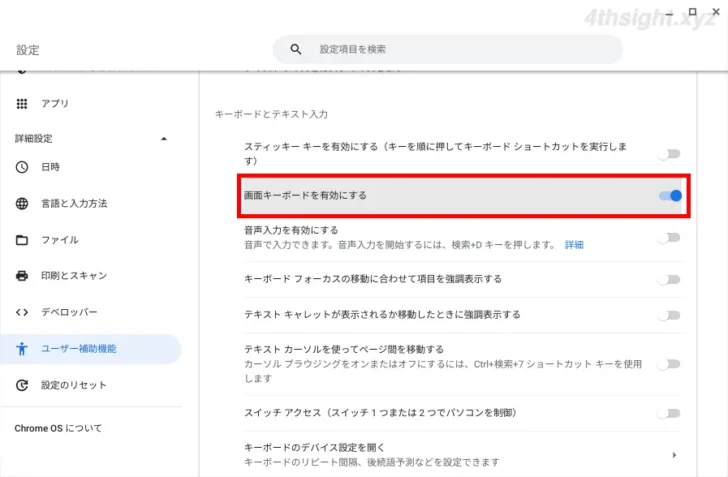
Task: Turn off 画面キーボードを有効にする toggle
Action: tap(670, 196)
